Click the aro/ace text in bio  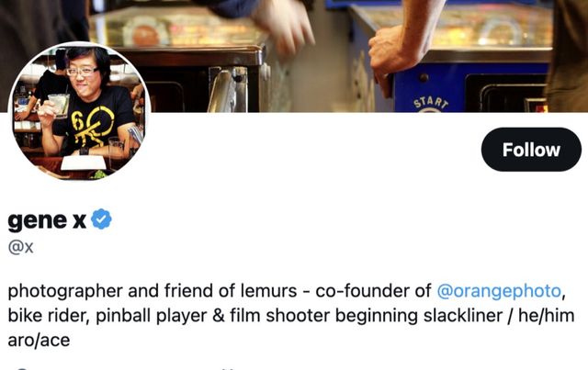[x=39, y=341]
